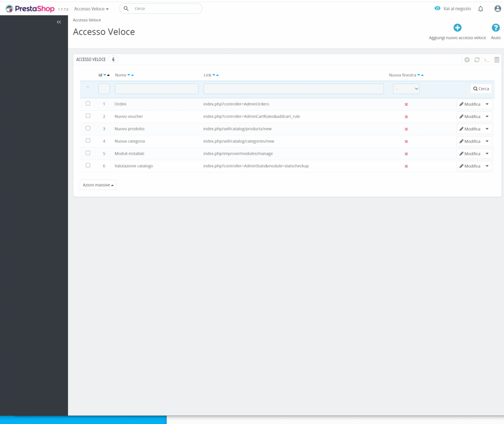The image size is (504, 424).
Task: Check the checkbox for Nuova categoria row
Action: (x=88, y=141)
